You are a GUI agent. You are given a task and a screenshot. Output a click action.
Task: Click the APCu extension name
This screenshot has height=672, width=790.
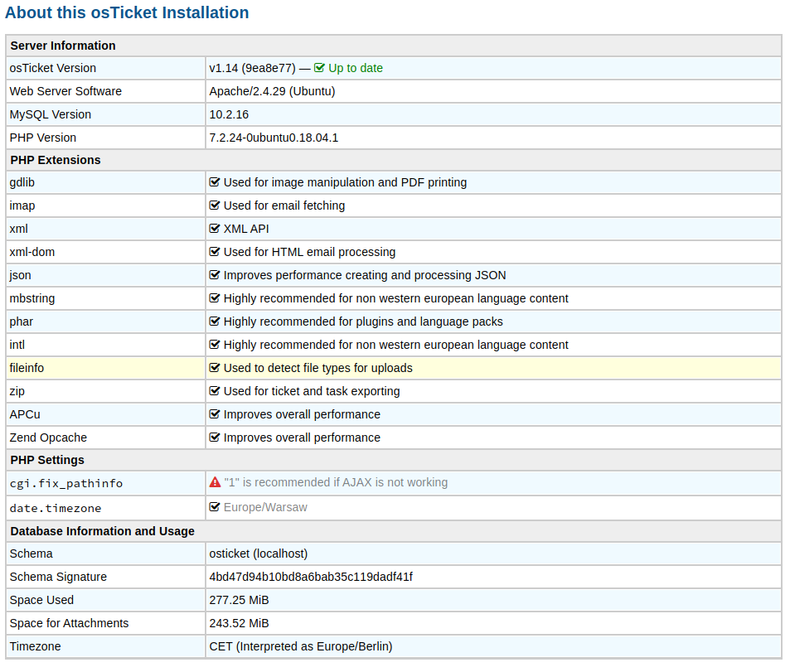[25, 414]
